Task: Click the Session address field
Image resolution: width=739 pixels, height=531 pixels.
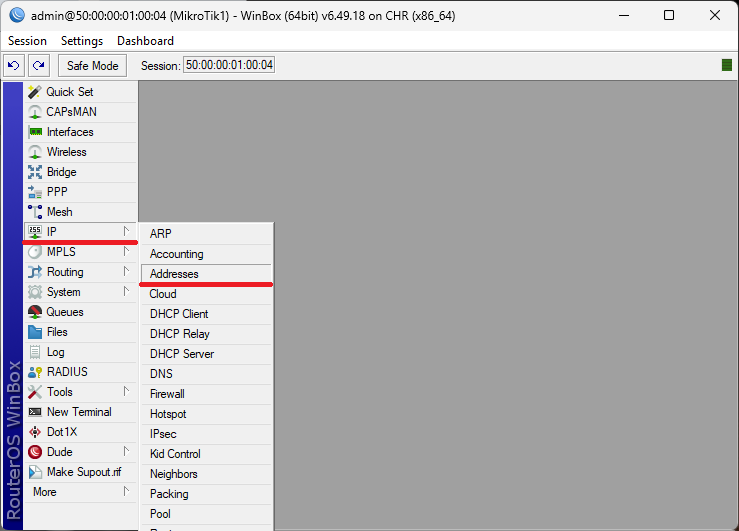Action: (228, 65)
